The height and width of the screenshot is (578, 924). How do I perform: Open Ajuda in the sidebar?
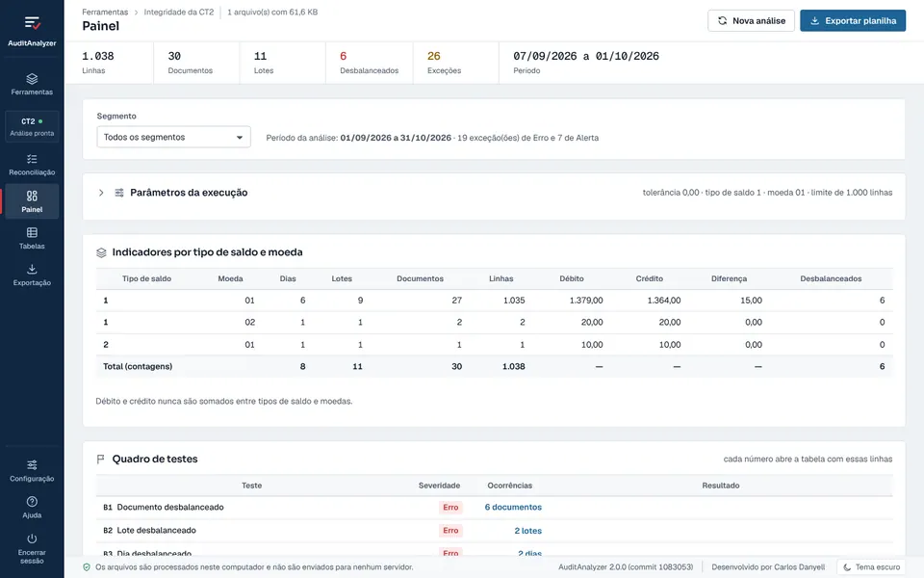[x=32, y=508]
